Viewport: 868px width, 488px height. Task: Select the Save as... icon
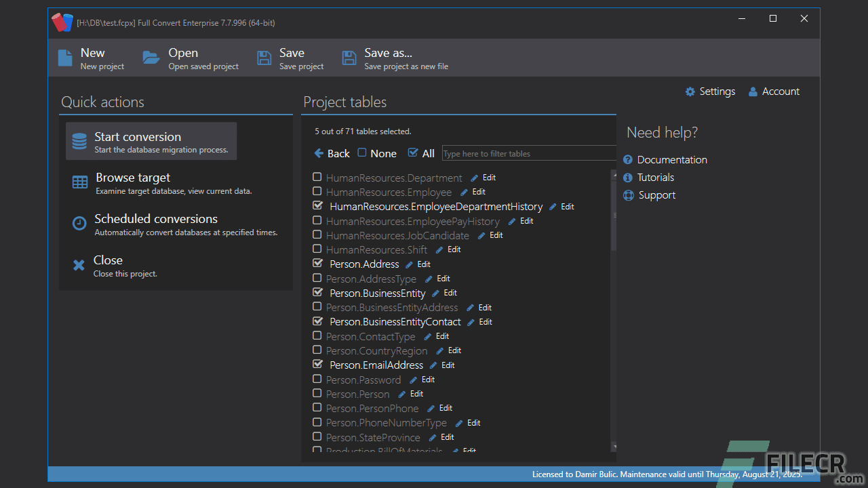pos(349,58)
